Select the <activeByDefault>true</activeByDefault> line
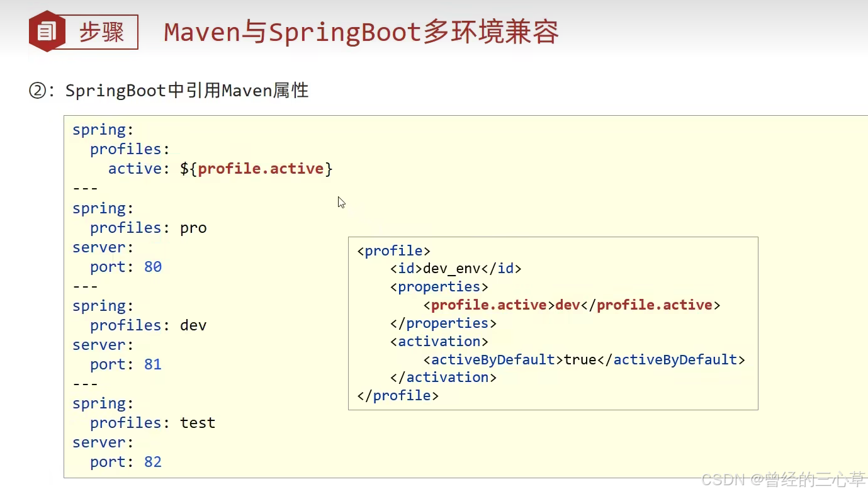Screen dimensions: 868x494 click(584, 360)
